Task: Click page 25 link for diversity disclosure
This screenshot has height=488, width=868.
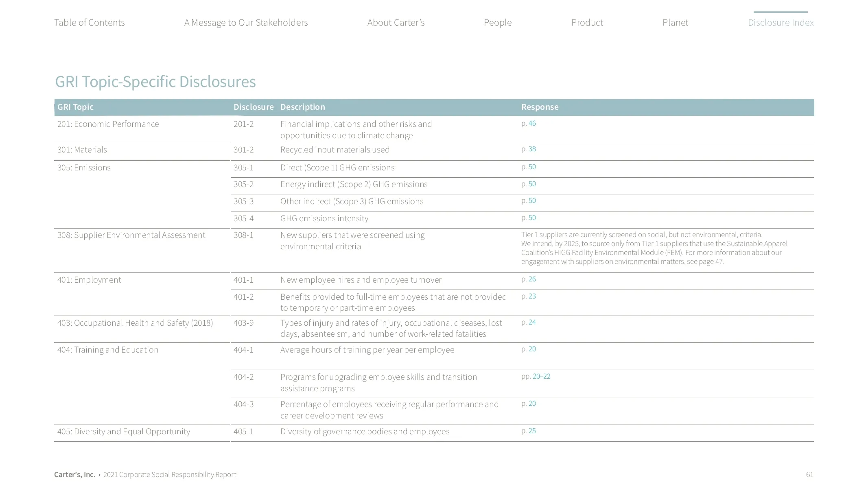Action: [532, 431]
